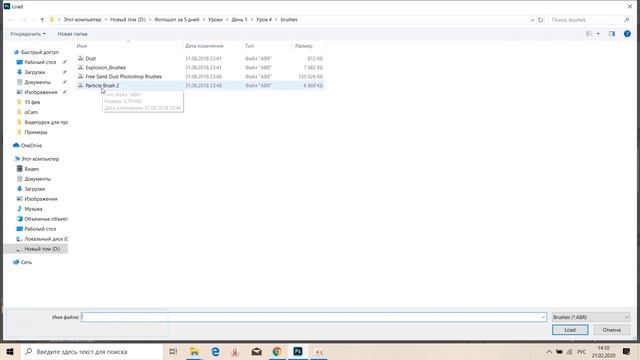Open the Windows Start menu
640x360 pixels.
pyautogui.click(x=10, y=351)
